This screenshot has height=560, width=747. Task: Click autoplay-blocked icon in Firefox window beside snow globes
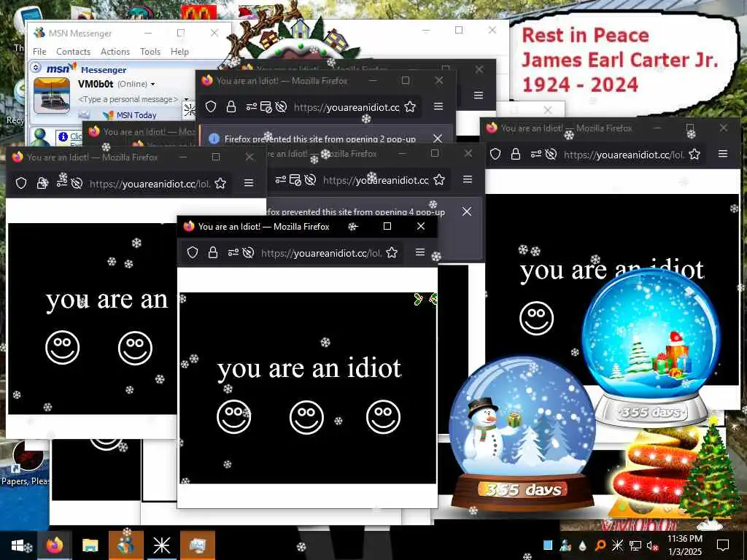[551, 154]
